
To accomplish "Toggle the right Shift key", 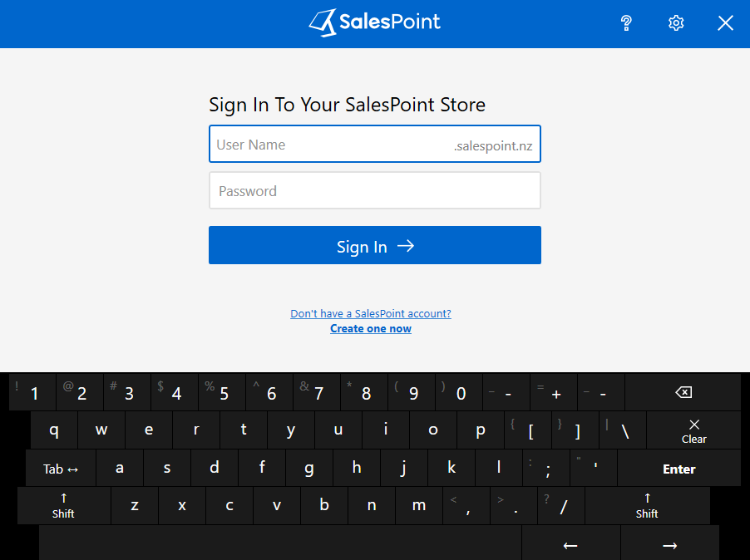I will [x=647, y=505].
